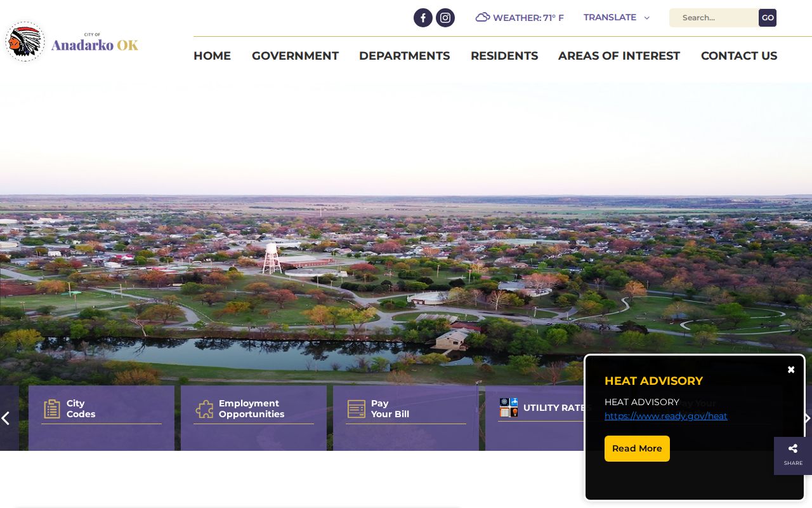Go to previous quick link slide
812x508 pixels.
[6, 418]
